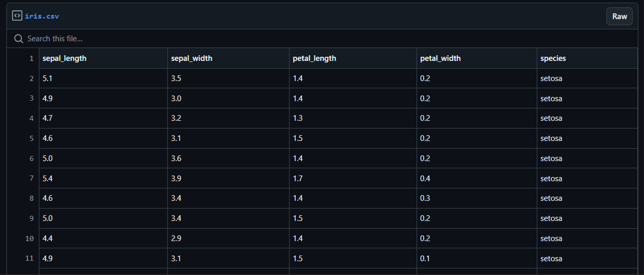Screen dimensions: 644x275
Task: Click petal_width value 0.4
Action: point(425,178)
